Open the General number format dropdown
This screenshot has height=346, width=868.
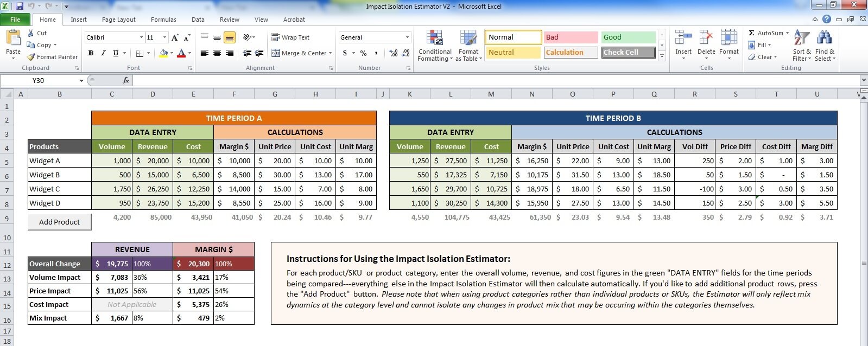407,37
